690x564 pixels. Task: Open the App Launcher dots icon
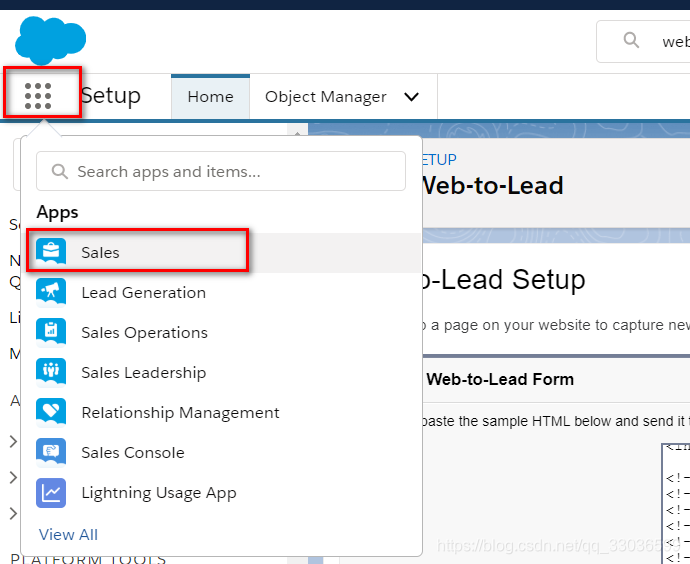[38, 95]
